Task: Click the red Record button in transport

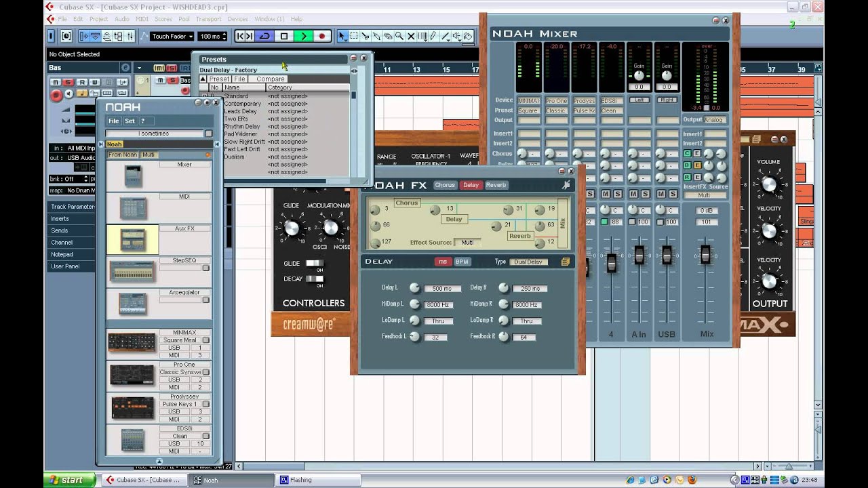Action: click(x=321, y=36)
